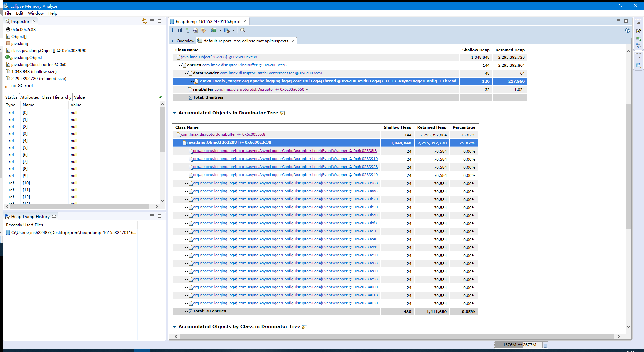The width and height of the screenshot is (644, 352).
Task: Click main report horizontal scrollbar
Action: pyautogui.click(x=396, y=336)
